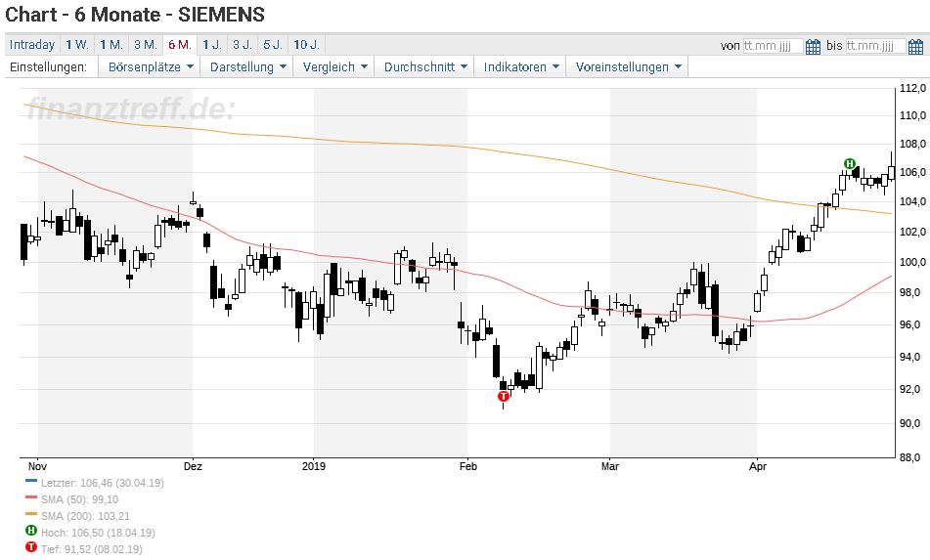Switch to the Intraday tab
The image size is (930, 560).
[x=32, y=44]
